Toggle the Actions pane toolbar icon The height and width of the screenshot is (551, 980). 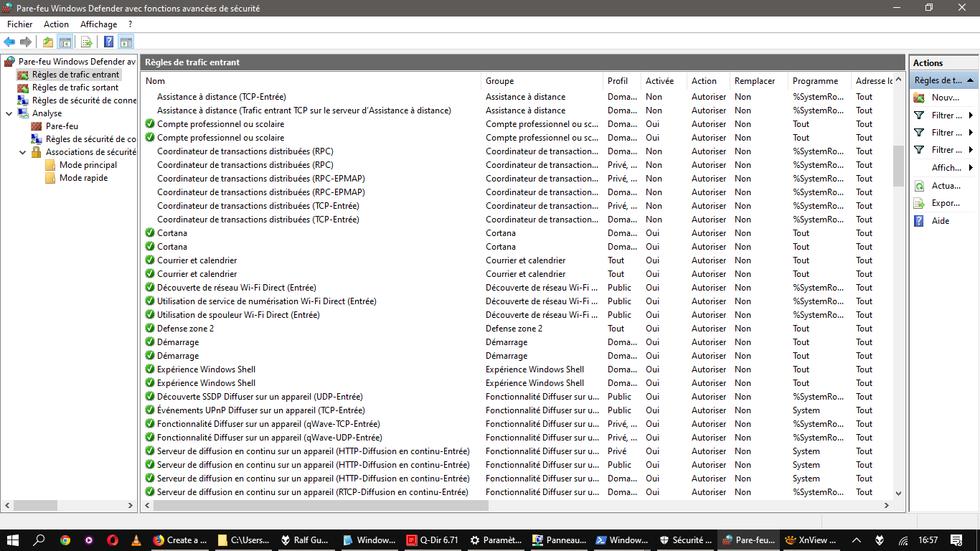click(126, 42)
